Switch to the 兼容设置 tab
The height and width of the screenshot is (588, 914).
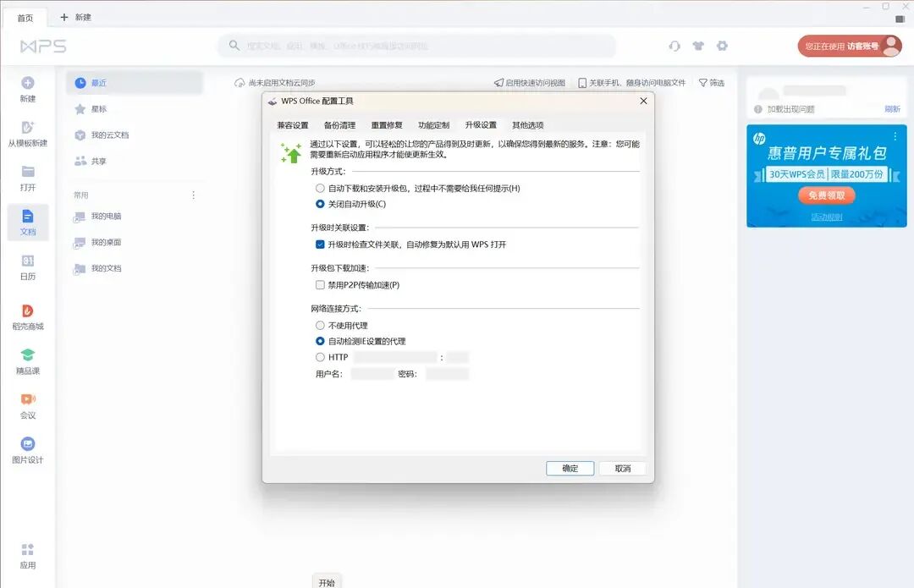tap(293, 124)
